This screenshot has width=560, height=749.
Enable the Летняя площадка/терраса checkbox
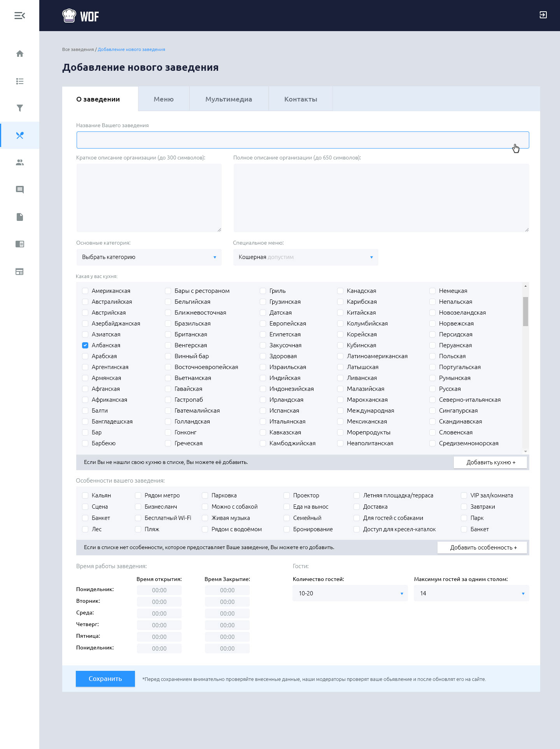click(357, 495)
